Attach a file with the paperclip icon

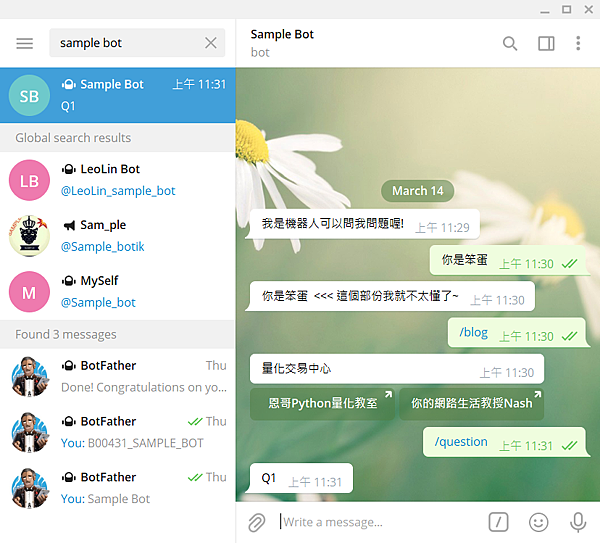[x=256, y=522]
